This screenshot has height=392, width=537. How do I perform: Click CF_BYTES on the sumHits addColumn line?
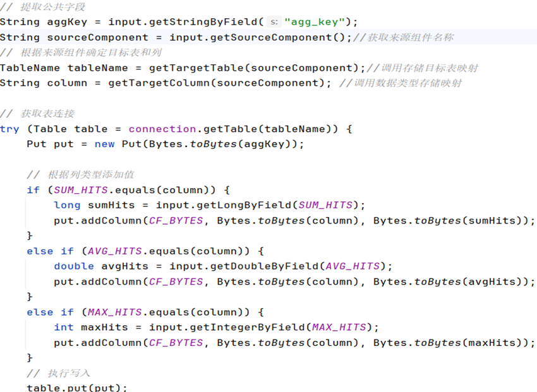176,221
